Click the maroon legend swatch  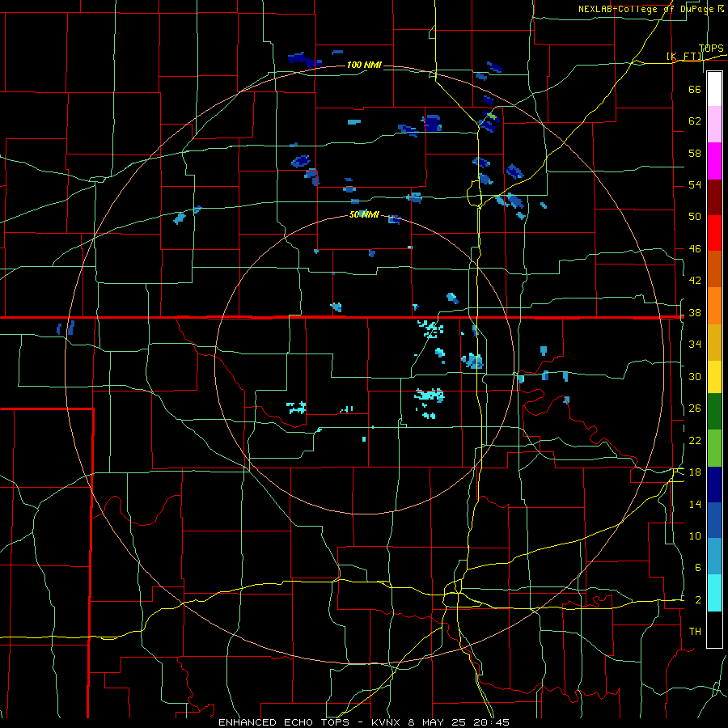coord(714,197)
